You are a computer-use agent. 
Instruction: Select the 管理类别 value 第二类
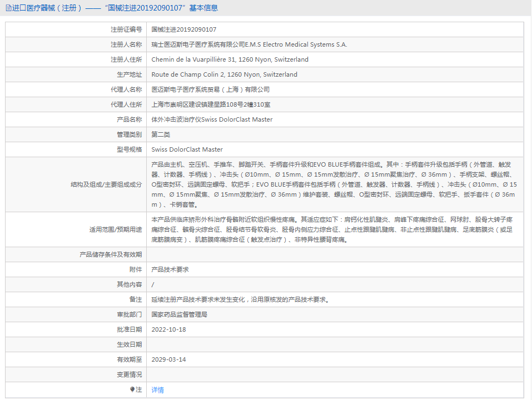[x=161, y=134]
